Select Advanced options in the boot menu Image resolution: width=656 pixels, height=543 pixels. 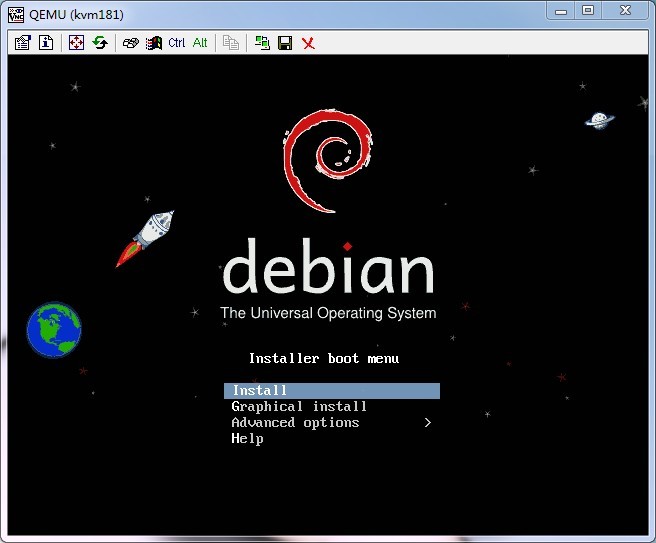pyautogui.click(x=295, y=423)
